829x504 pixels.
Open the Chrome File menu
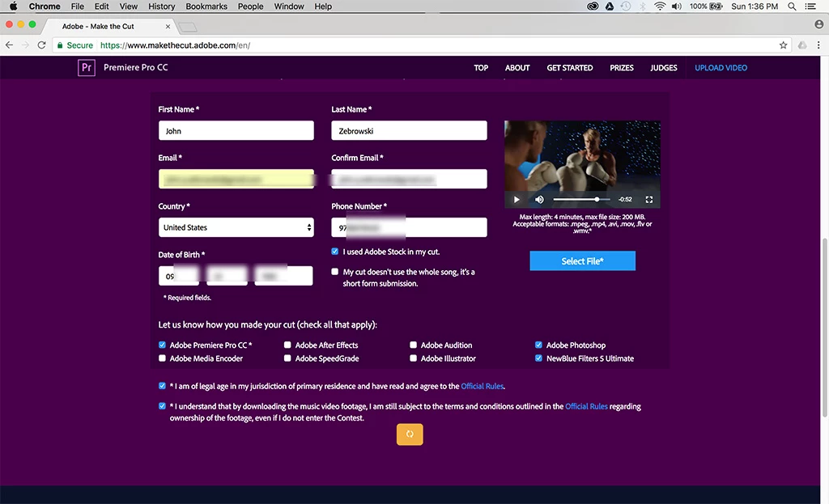click(x=77, y=6)
